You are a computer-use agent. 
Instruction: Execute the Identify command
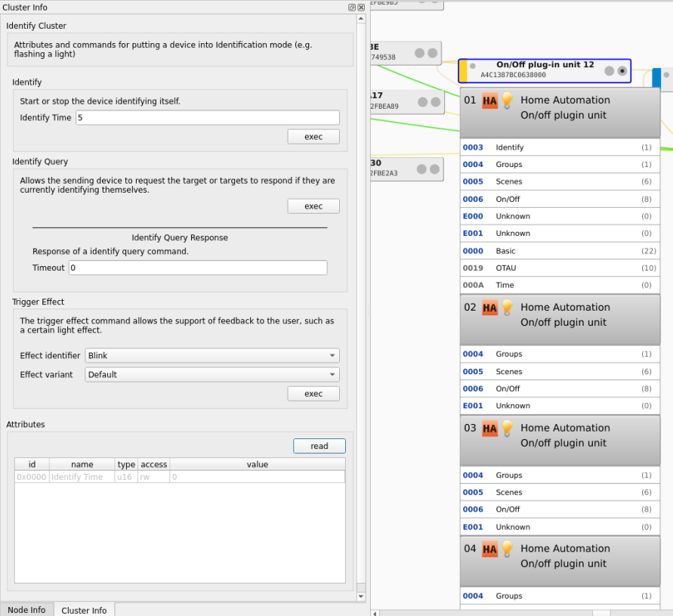click(x=313, y=137)
